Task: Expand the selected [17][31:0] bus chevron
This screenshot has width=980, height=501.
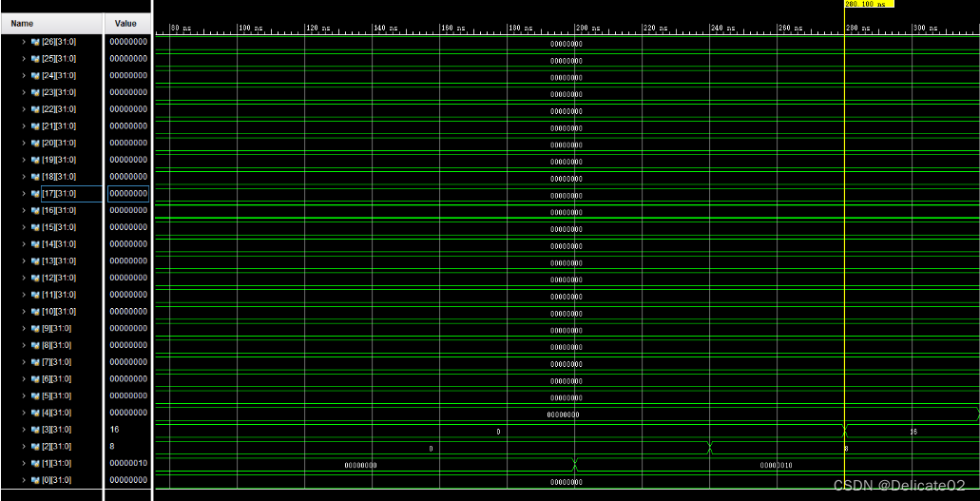Action: (24, 194)
